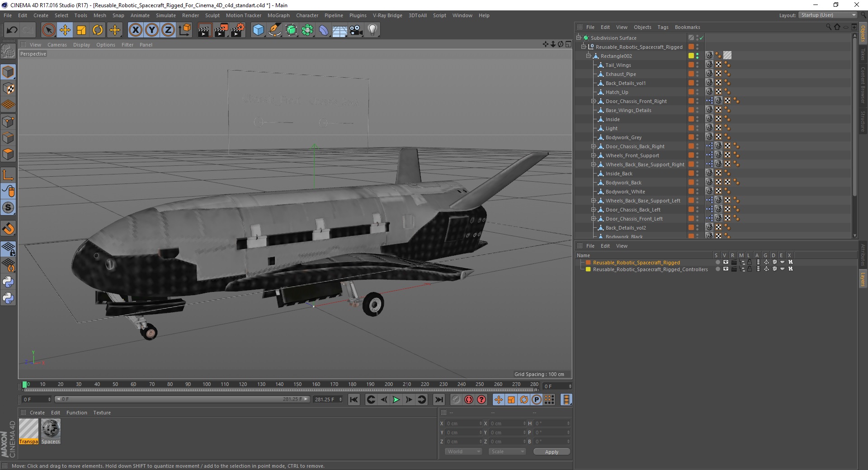
Task: Open the MoGraph array icon
Action: (308, 30)
